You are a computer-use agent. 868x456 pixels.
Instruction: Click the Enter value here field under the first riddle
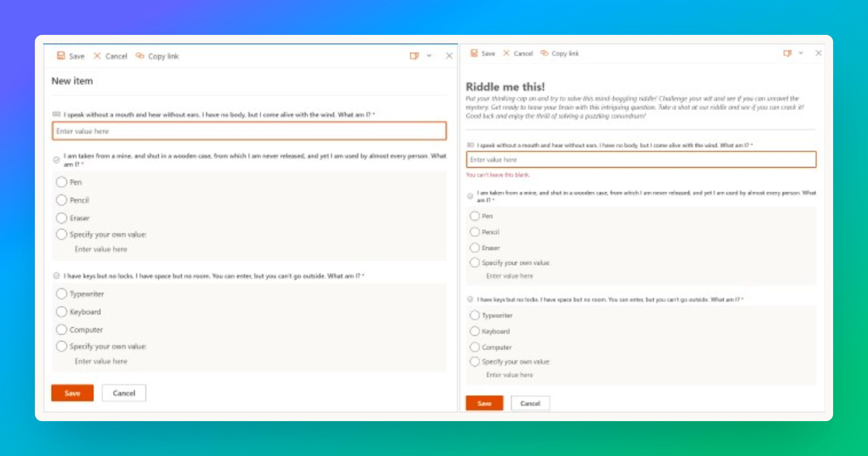(x=249, y=131)
